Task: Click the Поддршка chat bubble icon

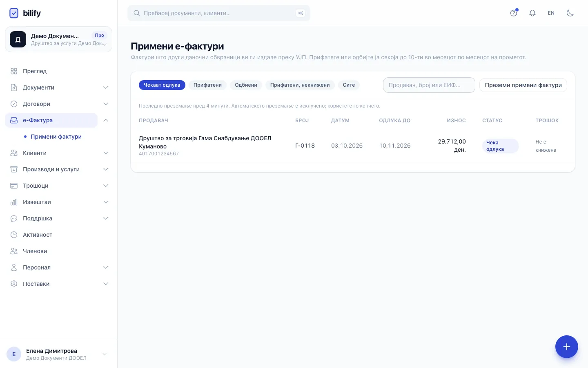Action: (x=14, y=218)
